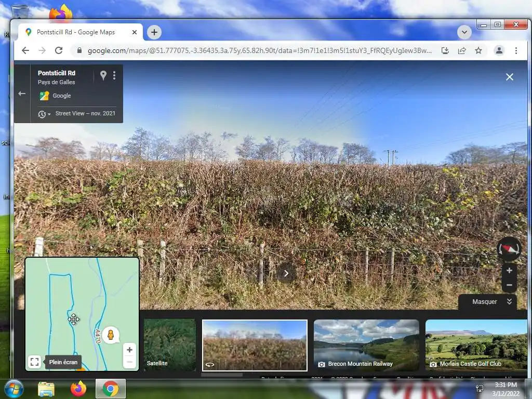Open Firefox from the taskbar

point(79,389)
